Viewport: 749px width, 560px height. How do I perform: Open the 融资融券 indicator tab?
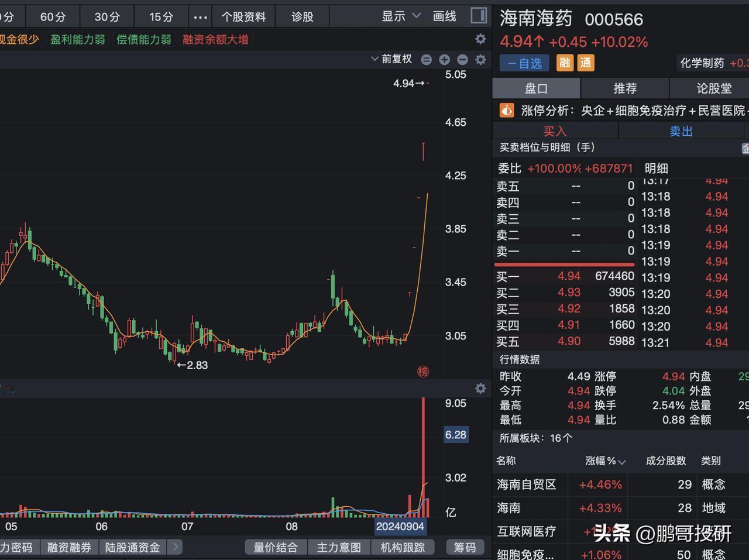(69, 547)
